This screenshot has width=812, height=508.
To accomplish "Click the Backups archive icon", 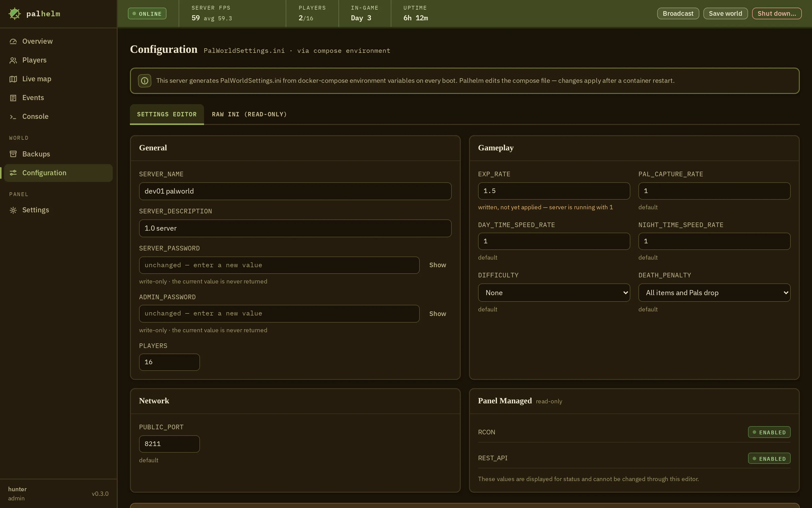I will [13, 154].
